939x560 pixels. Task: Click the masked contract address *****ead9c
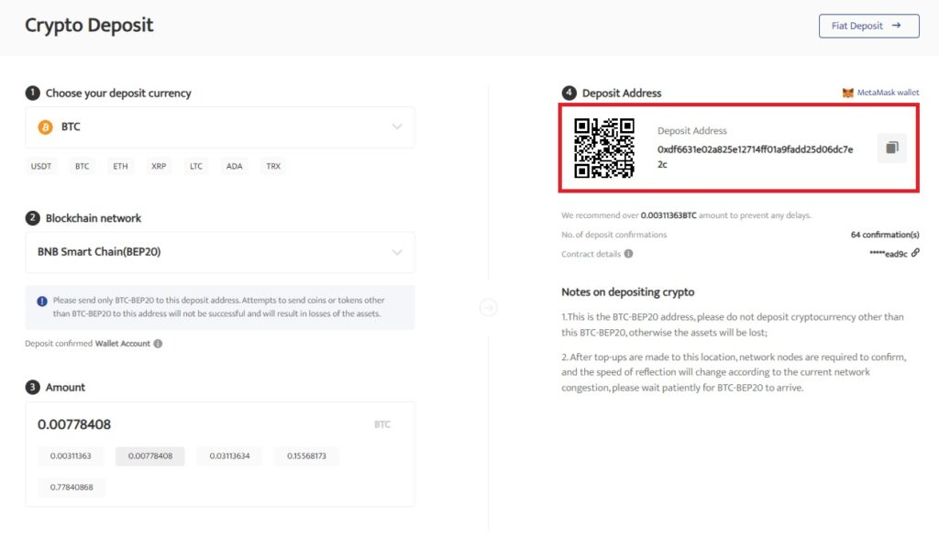click(888, 254)
